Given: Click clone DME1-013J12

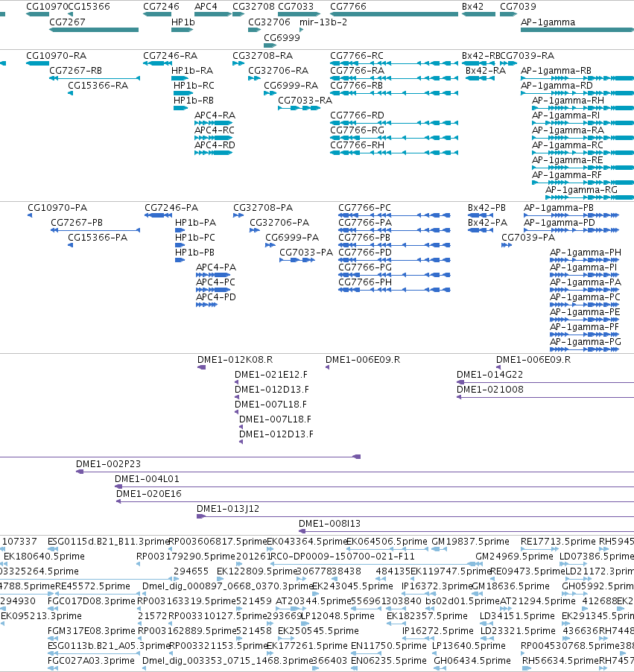Looking at the screenshot, I should click(228, 509).
